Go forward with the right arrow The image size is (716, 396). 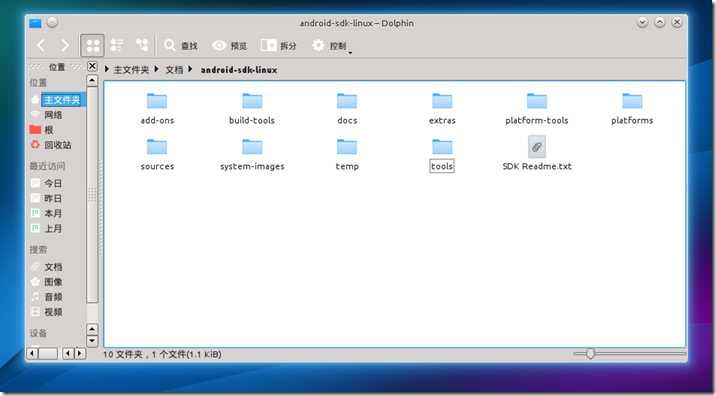coord(65,45)
